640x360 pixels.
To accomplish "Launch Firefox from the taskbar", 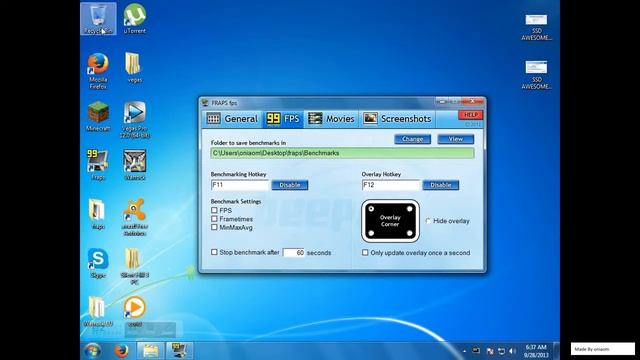I will (121, 351).
